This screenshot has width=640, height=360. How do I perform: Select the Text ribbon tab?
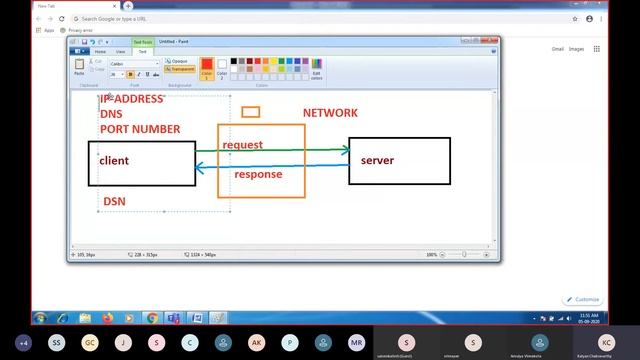(142, 52)
